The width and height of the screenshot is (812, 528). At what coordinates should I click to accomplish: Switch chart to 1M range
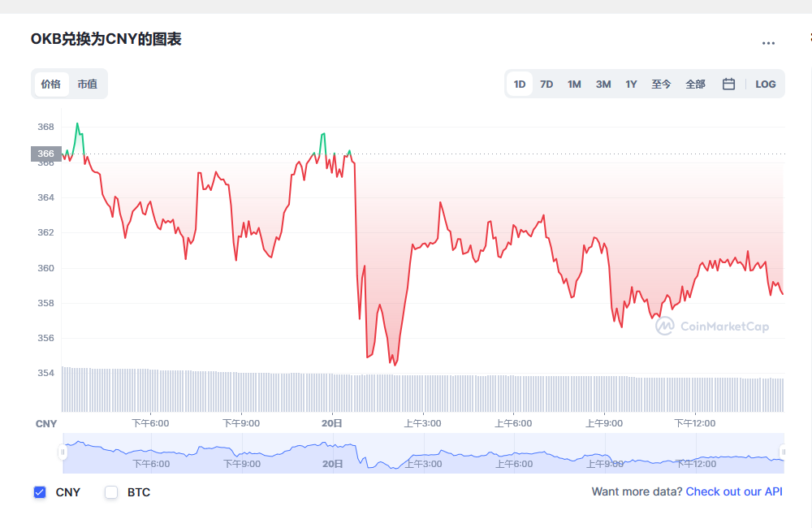[574, 84]
